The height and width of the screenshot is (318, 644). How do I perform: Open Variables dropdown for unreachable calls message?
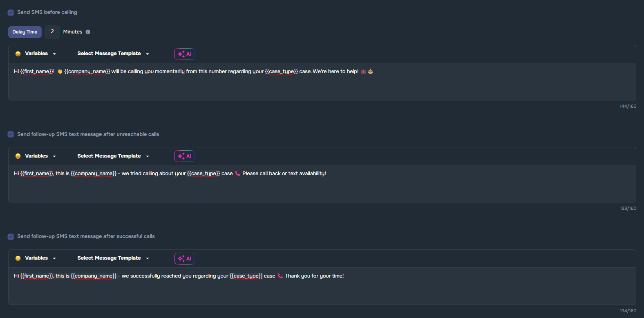40,156
